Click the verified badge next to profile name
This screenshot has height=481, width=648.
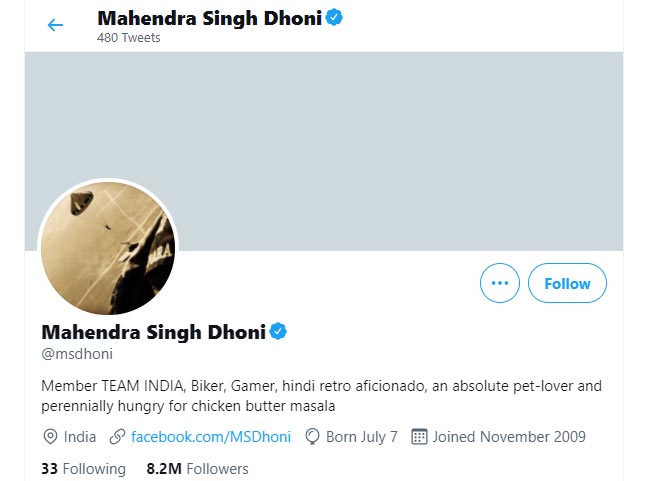278,331
